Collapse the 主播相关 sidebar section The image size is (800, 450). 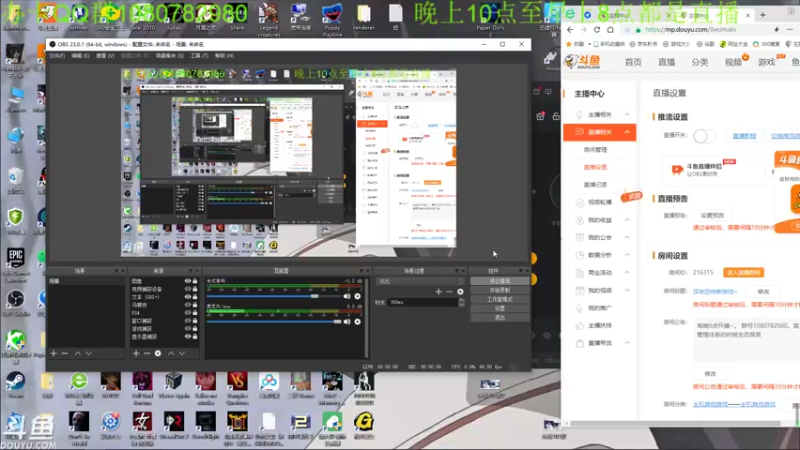[x=628, y=114]
